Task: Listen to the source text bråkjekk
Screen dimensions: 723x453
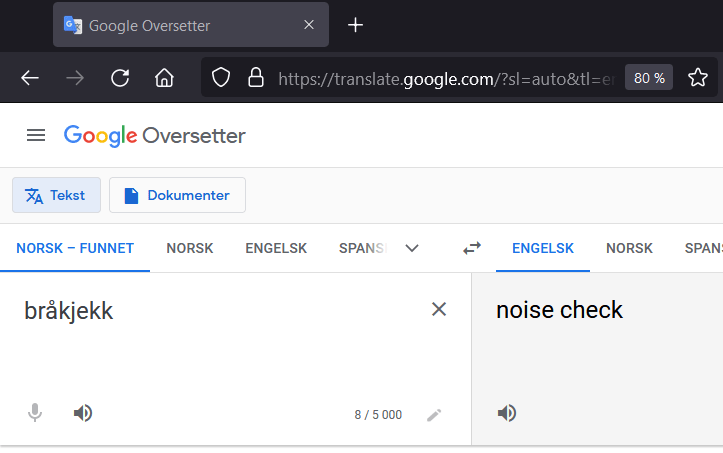Action: pos(83,413)
